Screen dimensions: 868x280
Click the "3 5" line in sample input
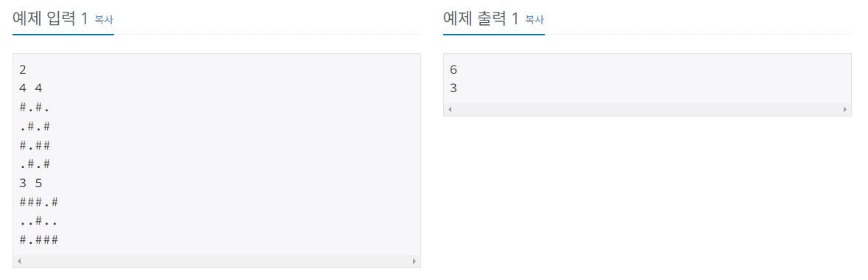point(30,183)
